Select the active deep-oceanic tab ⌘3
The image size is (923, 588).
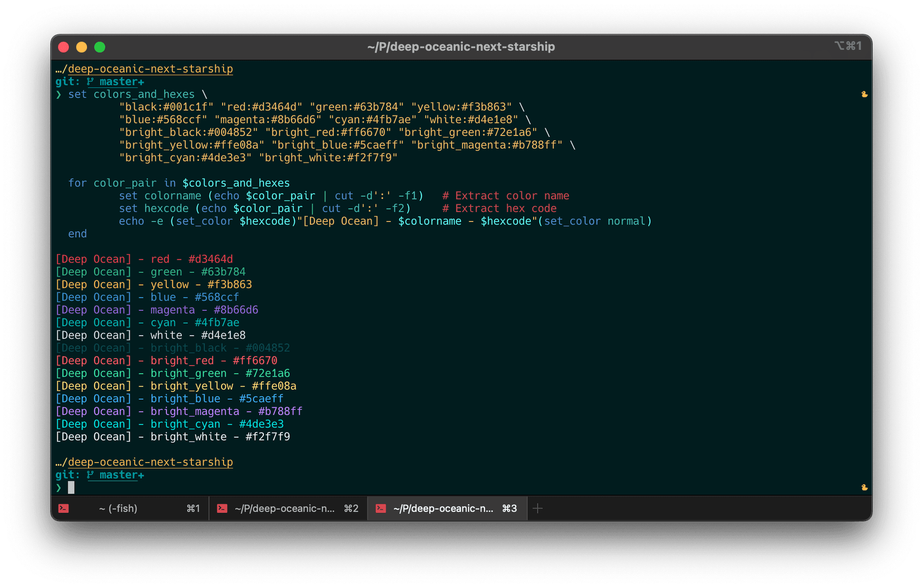pos(447,508)
